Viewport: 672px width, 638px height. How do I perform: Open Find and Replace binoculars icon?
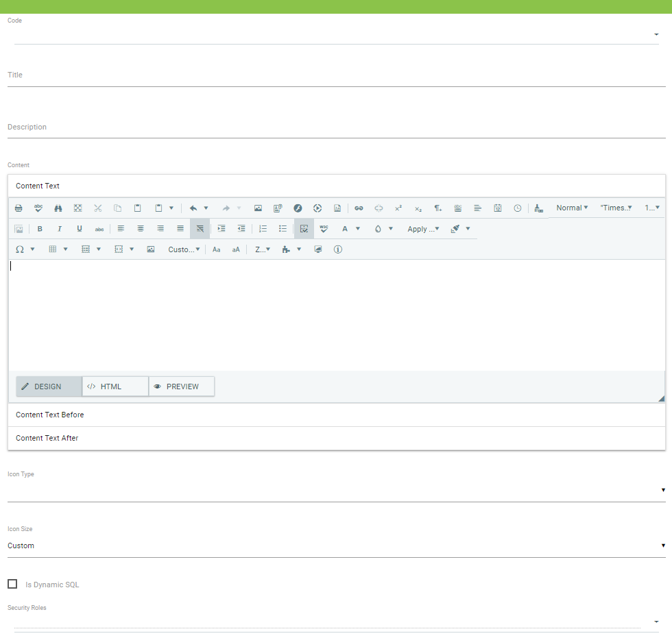pyautogui.click(x=58, y=208)
